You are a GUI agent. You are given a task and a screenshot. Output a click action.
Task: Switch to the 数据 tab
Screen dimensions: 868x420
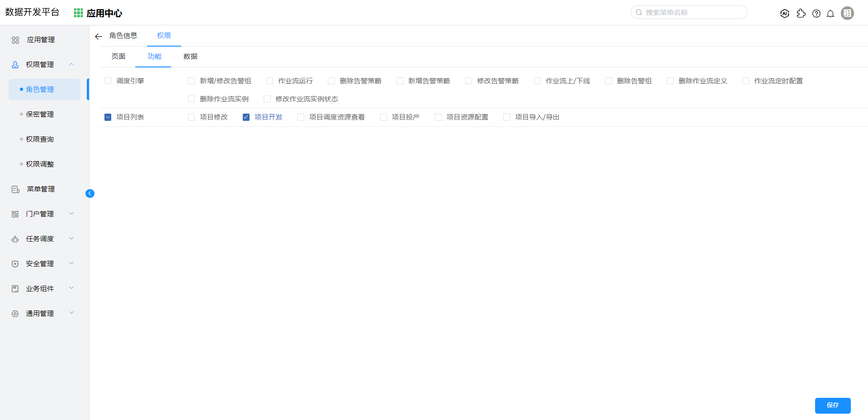tap(190, 57)
